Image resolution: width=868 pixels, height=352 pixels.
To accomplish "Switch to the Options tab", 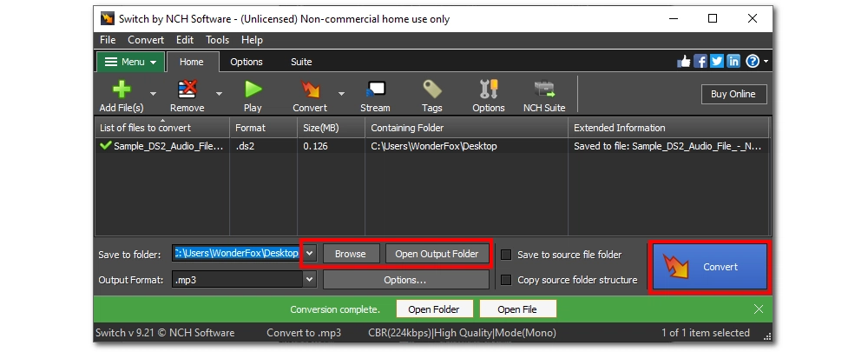I will (x=247, y=62).
